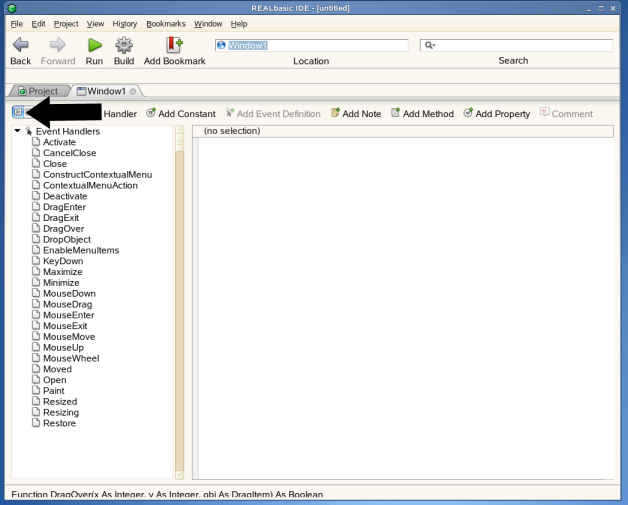Image resolution: width=628 pixels, height=505 pixels.
Task: Open the Window menu
Action: point(208,24)
